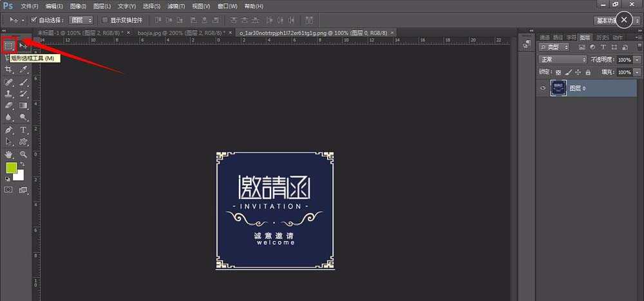Select the Crop tool
This screenshot has width=644, height=301.
click(9, 70)
